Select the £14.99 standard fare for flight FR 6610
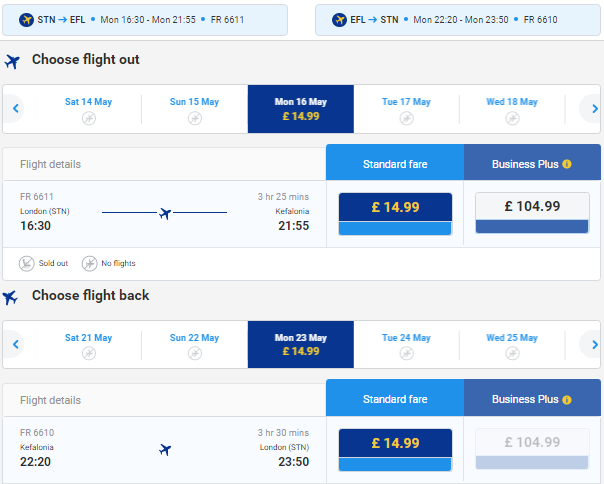Image resolution: width=604 pixels, height=484 pixels. click(395, 450)
